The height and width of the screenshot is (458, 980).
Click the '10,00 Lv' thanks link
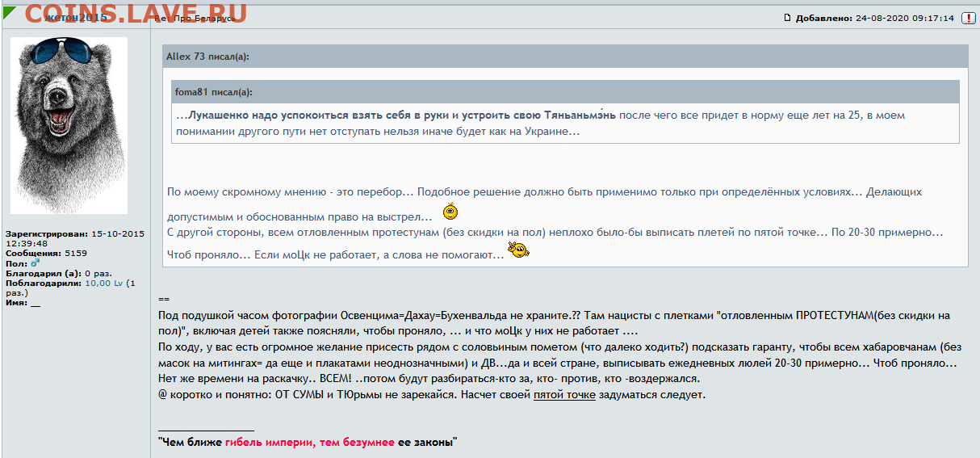point(103,284)
